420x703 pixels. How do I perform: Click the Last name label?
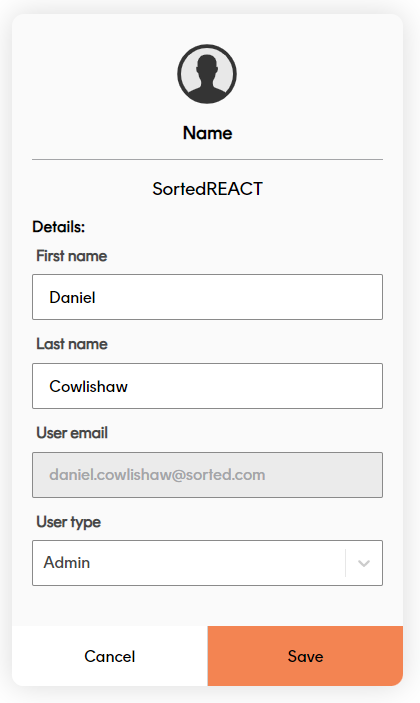click(72, 344)
